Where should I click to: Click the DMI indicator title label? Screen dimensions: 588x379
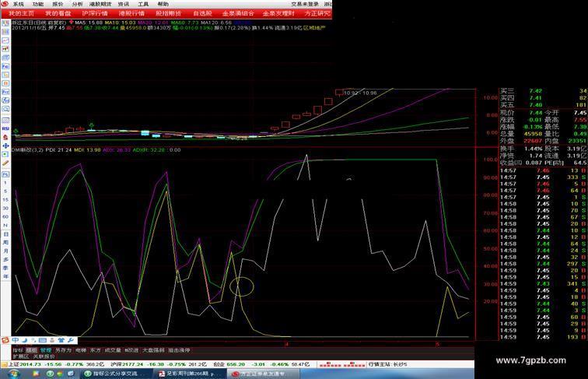[x=27, y=149]
